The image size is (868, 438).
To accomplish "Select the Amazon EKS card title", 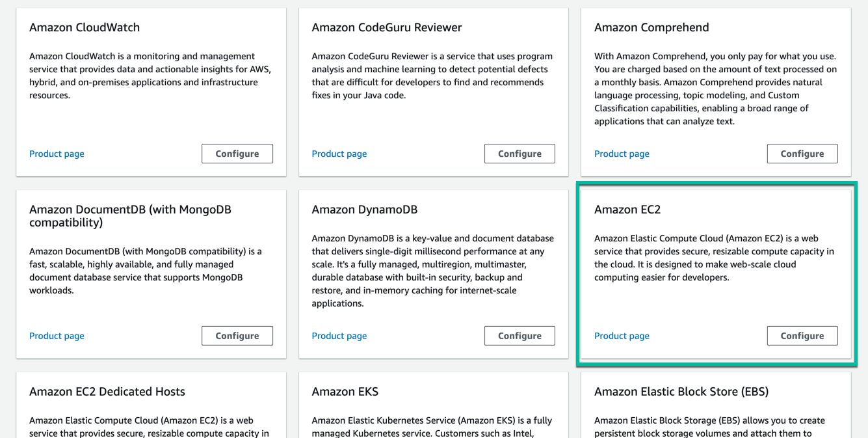I will 345,392.
